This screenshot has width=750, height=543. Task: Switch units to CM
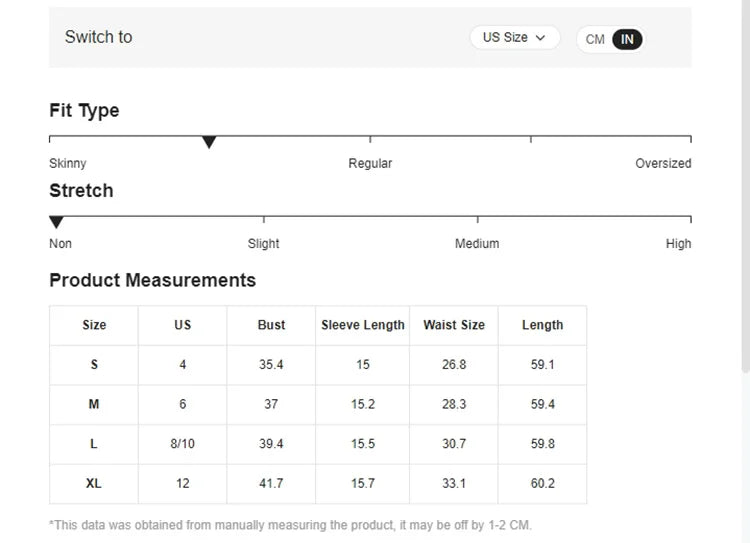click(595, 40)
